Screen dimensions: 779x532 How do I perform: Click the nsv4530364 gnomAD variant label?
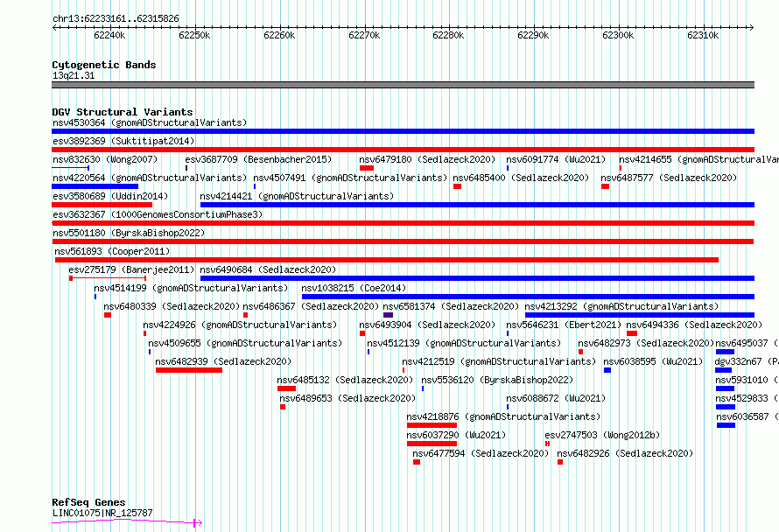(150, 122)
